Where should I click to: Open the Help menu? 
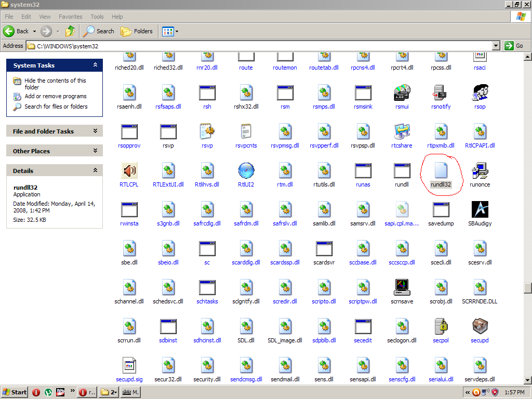pos(117,17)
